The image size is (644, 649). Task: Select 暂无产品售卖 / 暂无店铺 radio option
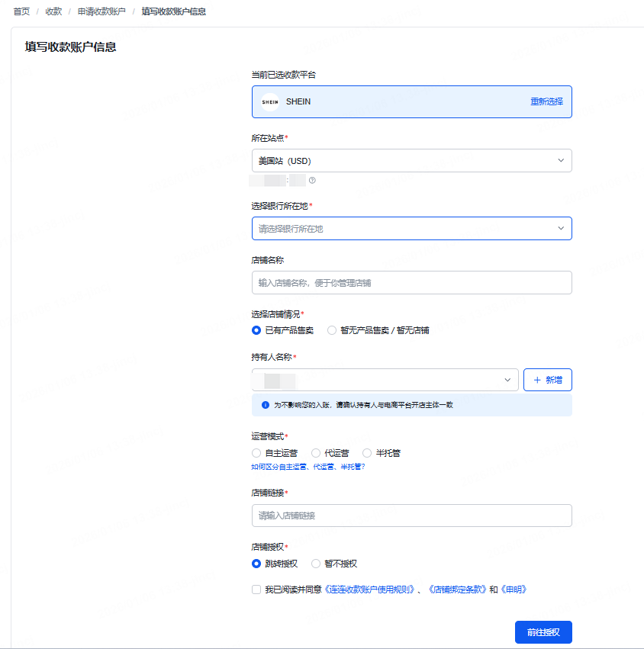pyautogui.click(x=332, y=330)
